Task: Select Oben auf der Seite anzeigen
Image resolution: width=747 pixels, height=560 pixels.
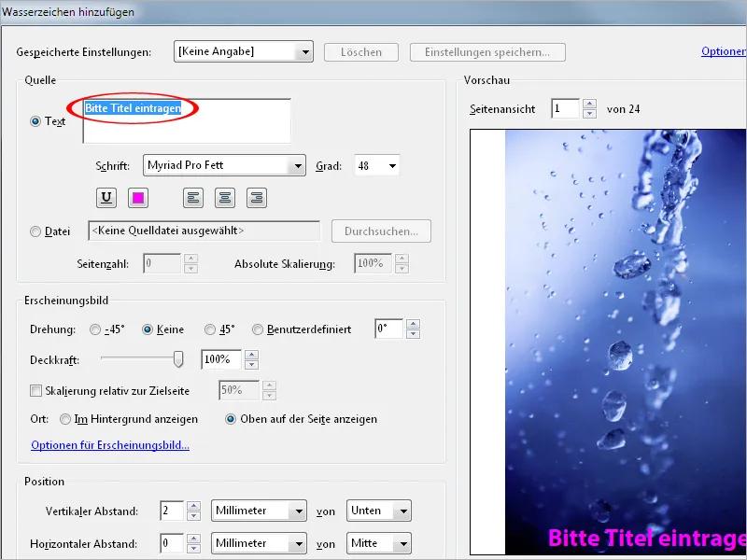Action: pos(231,419)
